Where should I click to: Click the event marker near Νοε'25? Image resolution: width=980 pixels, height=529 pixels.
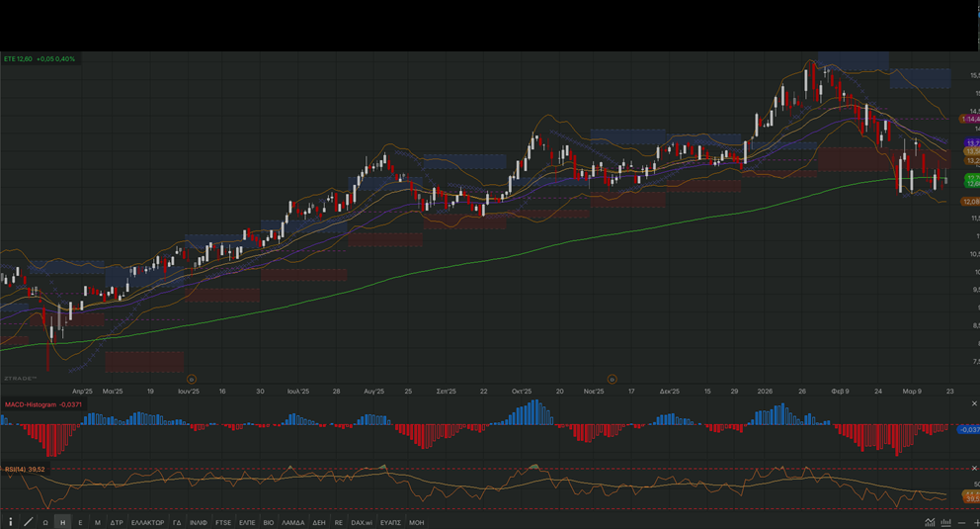612,379
